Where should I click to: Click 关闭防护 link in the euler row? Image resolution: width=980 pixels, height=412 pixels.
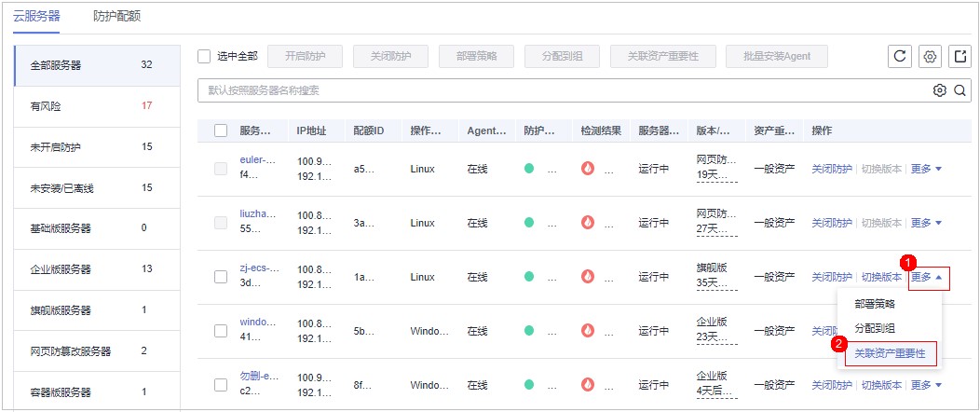(x=831, y=169)
